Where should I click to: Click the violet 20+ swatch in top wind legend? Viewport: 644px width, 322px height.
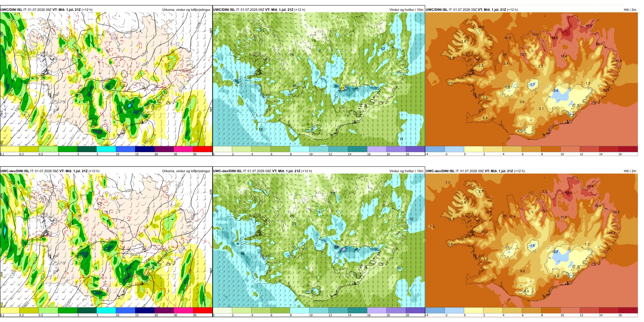[x=415, y=149]
